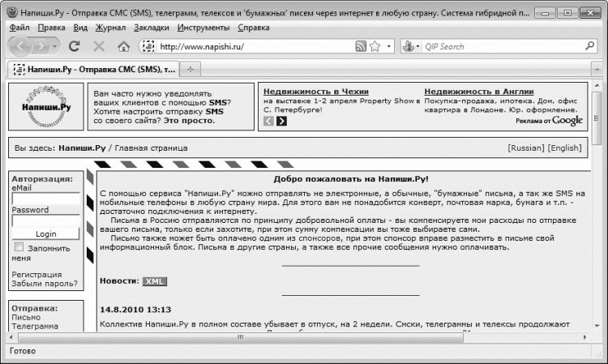The height and width of the screenshot is (364, 608).
Task: Switch site language to Russian
Action: click(526, 148)
